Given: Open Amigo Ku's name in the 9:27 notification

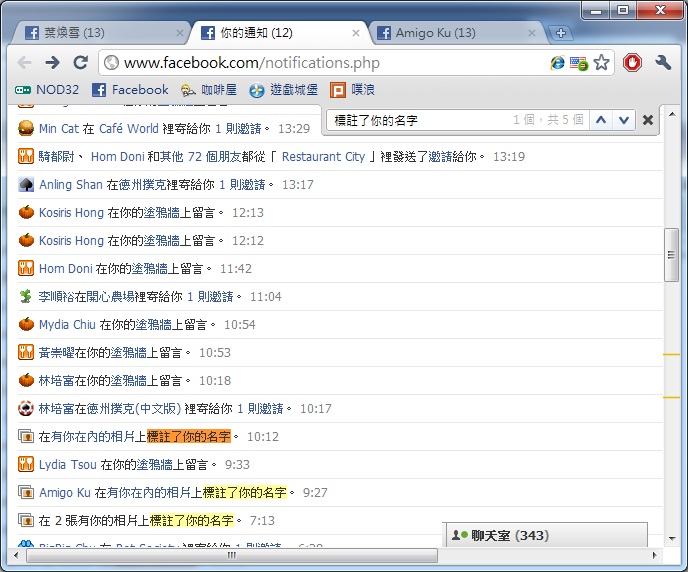Looking at the screenshot, I should (x=64, y=493).
